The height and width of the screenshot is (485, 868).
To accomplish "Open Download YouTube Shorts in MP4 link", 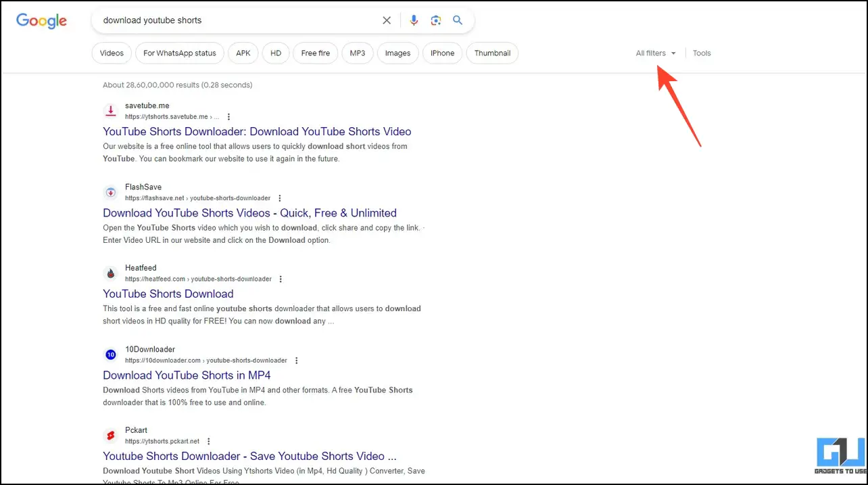I will pos(187,375).
